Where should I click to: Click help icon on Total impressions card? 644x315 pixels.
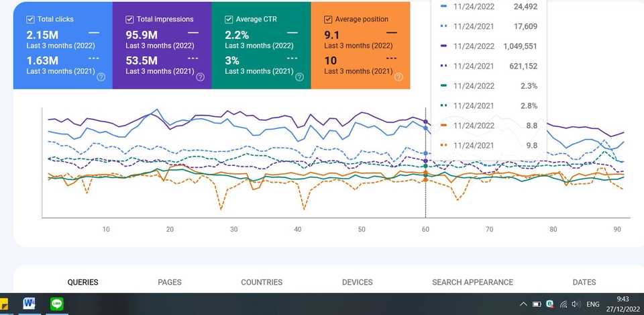200,77
